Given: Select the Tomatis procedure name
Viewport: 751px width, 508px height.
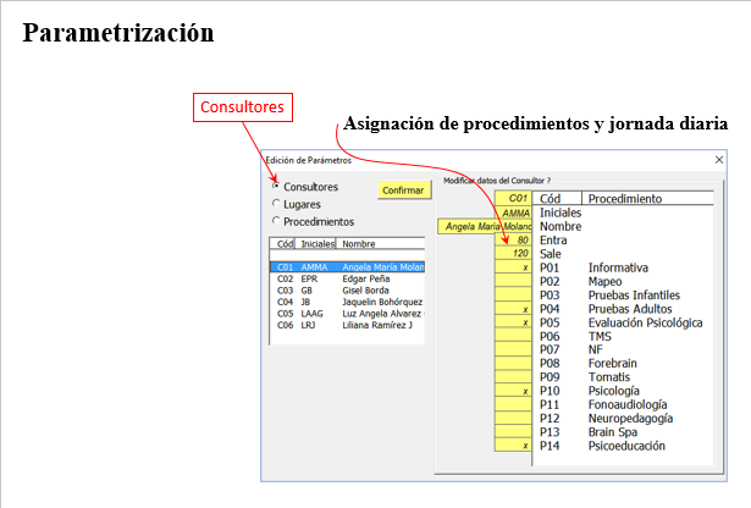Looking at the screenshot, I should pos(609,377).
